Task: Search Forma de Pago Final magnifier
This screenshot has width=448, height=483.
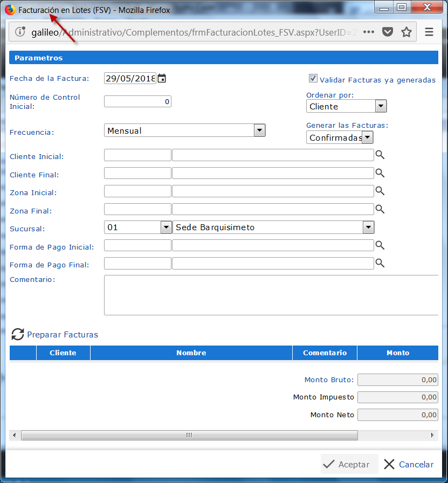Action: click(x=380, y=263)
